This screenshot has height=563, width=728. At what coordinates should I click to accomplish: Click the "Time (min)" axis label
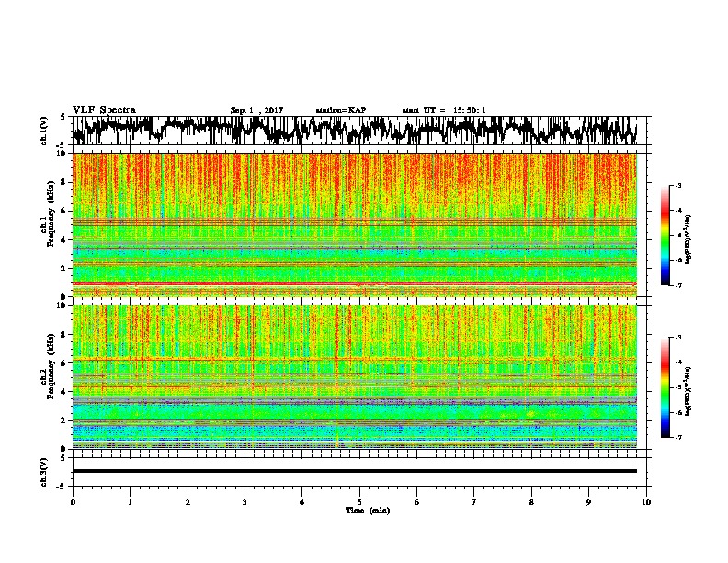click(x=368, y=511)
